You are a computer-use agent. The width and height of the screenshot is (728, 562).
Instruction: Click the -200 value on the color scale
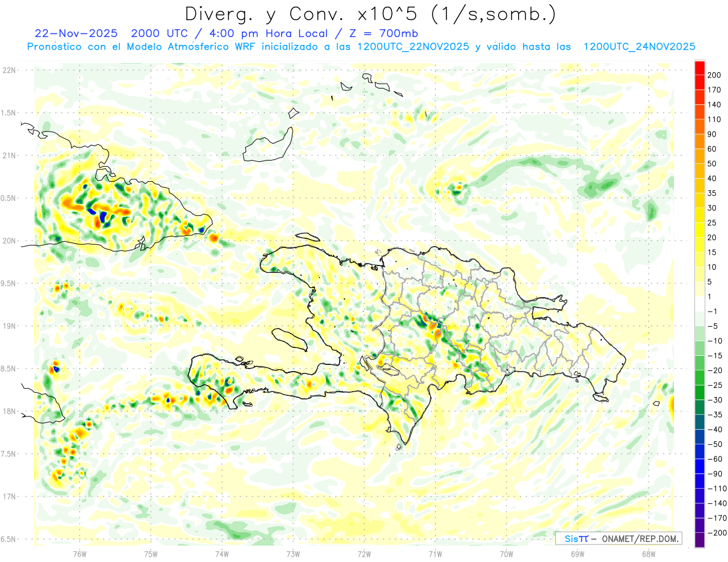pos(717,533)
